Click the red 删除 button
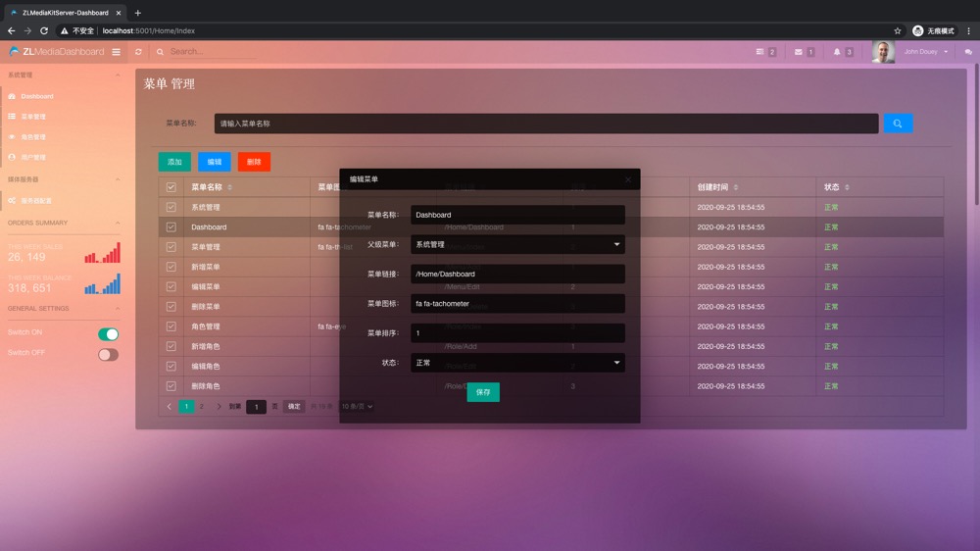Screen dimensions: 980x551 (254, 162)
